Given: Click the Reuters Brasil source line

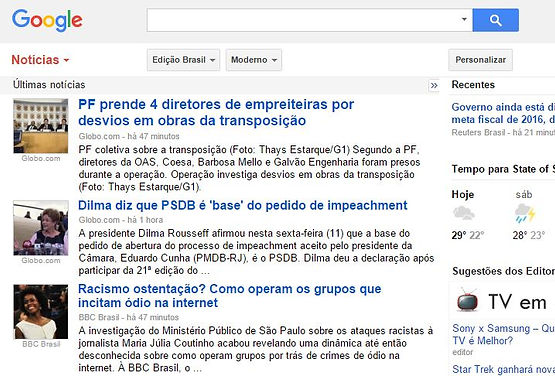Looking at the screenshot, I should (x=503, y=132).
